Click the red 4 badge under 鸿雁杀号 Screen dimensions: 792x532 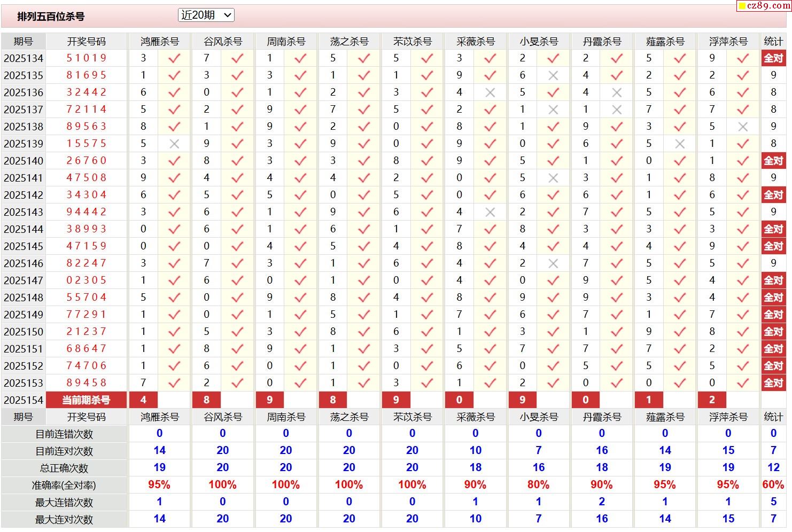143,400
